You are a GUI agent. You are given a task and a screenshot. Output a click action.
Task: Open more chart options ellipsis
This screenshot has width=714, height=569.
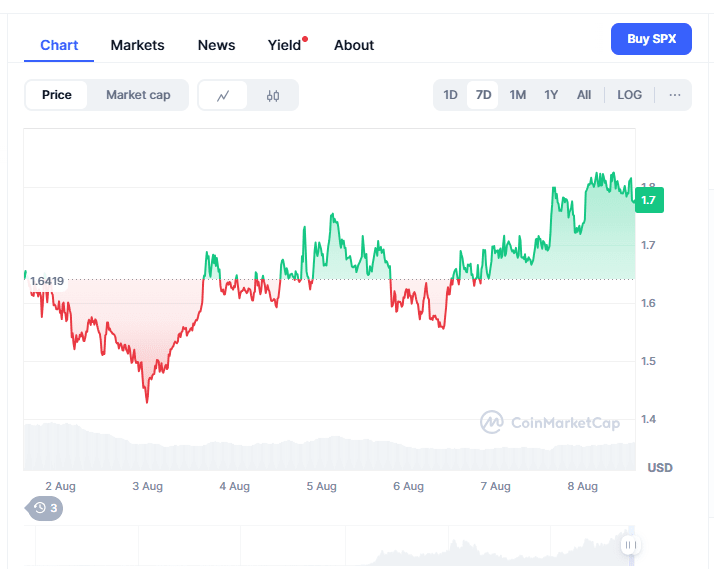[x=675, y=95]
